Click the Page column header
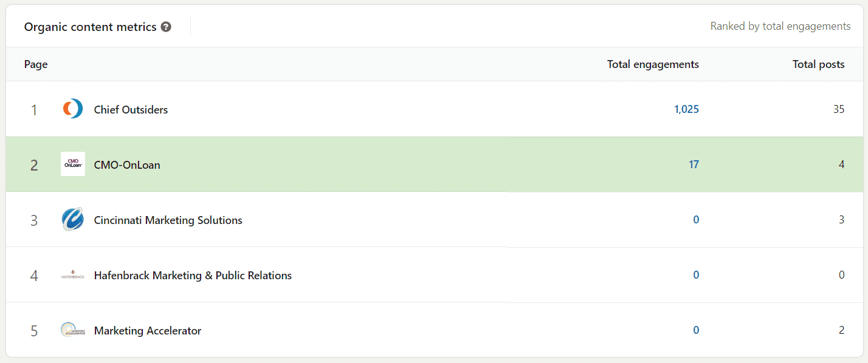 point(36,64)
